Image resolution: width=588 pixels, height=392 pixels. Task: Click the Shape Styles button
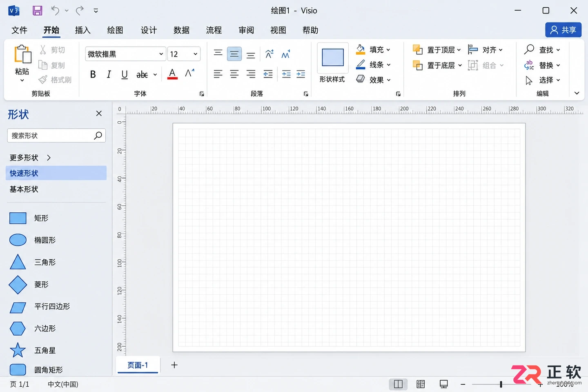coord(333,63)
